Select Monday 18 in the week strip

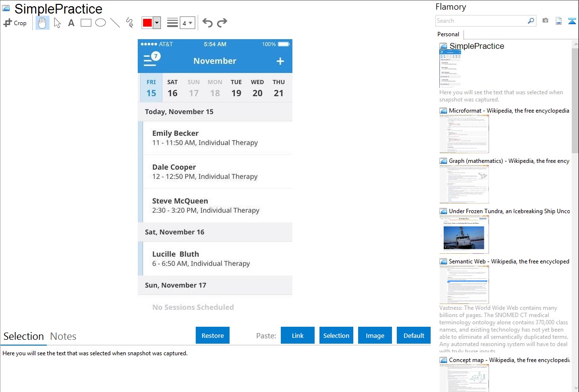[x=215, y=88]
